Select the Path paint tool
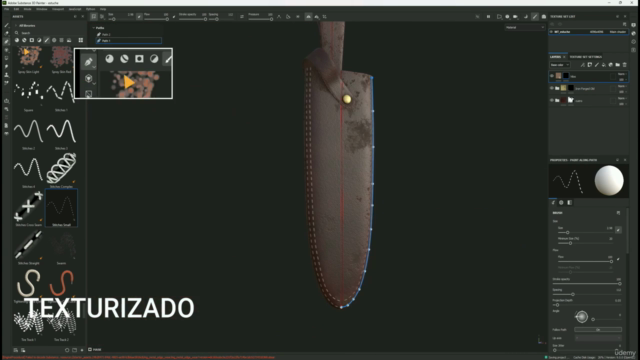Screen dimensions: 640x360 (7, 42)
